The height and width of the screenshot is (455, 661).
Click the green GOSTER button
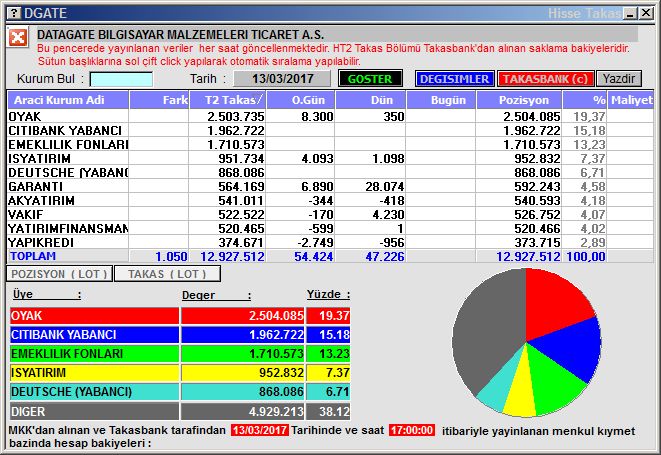tap(370, 79)
